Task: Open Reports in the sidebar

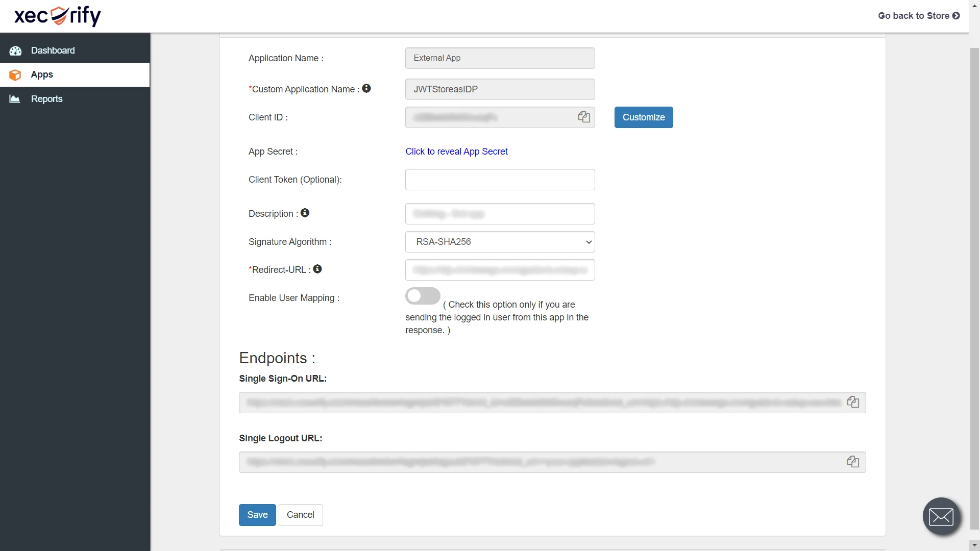Action: 75,99
